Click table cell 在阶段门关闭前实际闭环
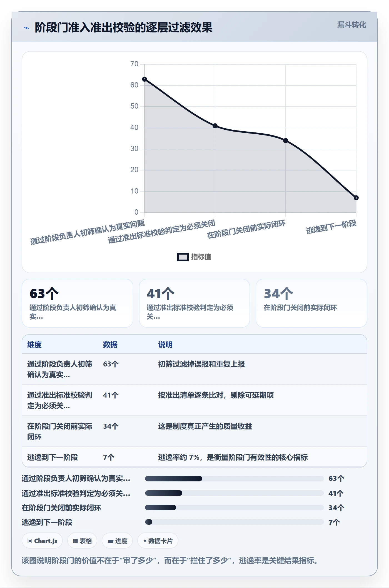The height and width of the screenshot is (588, 389). 60,431
